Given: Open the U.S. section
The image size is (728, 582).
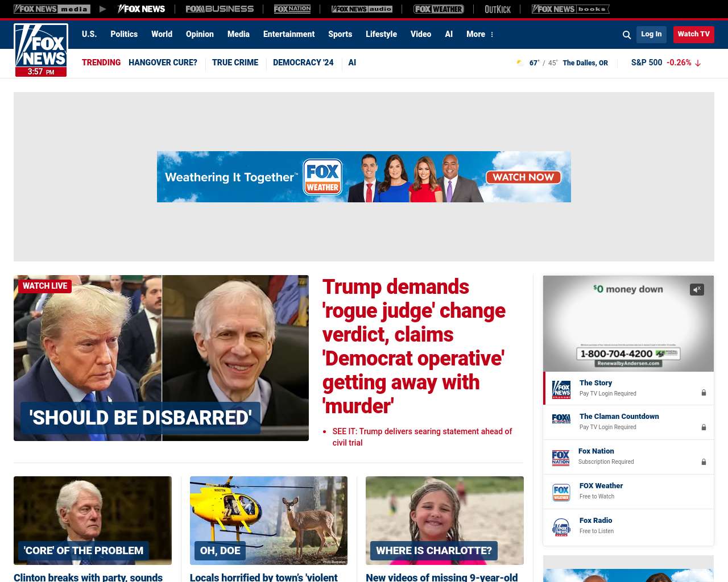Looking at the screenshot, I should [x=89, y=34].
